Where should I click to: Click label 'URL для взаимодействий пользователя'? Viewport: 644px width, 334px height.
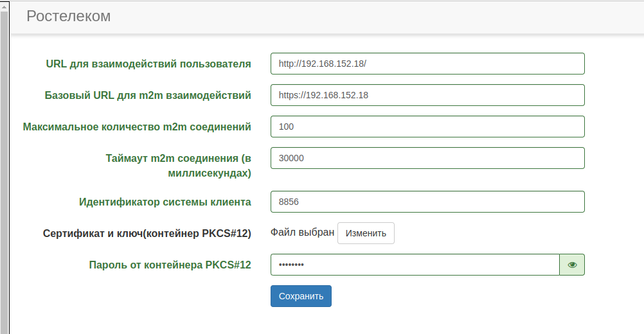(x=148, y=64)
